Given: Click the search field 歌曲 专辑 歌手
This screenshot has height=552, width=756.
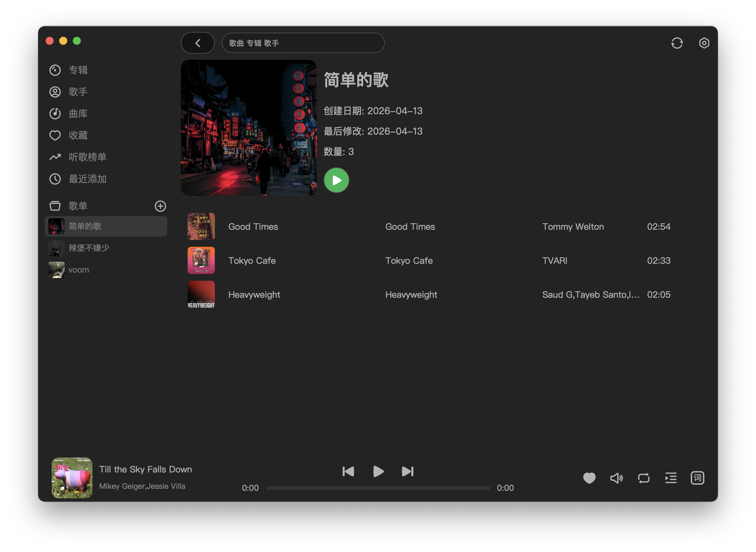Looking at the screenshot, I should 303,43.
